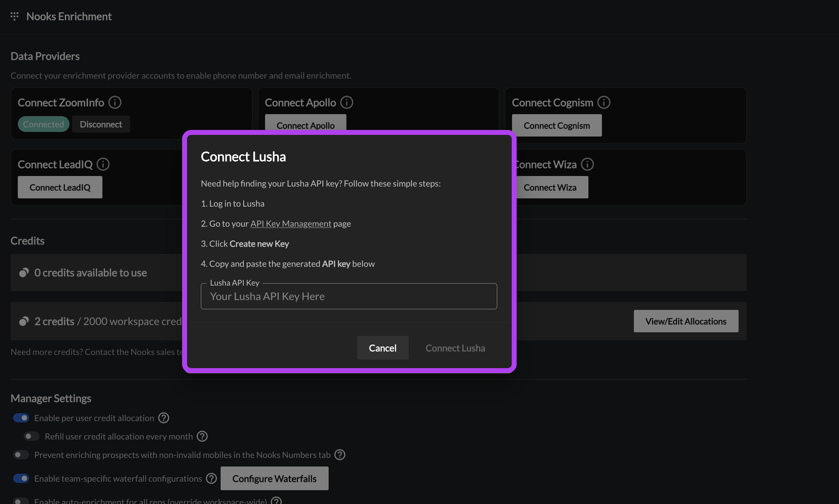Screen dimensions: 839x504
Task: Click the green Connected status badge
Action: (x=43, y=124)
